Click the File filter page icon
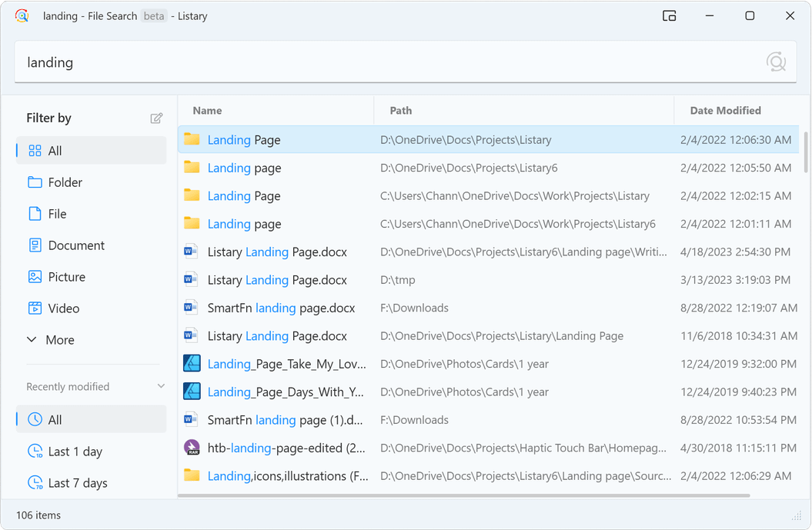The width and height of the screenshot is (812, 530). 35,214
